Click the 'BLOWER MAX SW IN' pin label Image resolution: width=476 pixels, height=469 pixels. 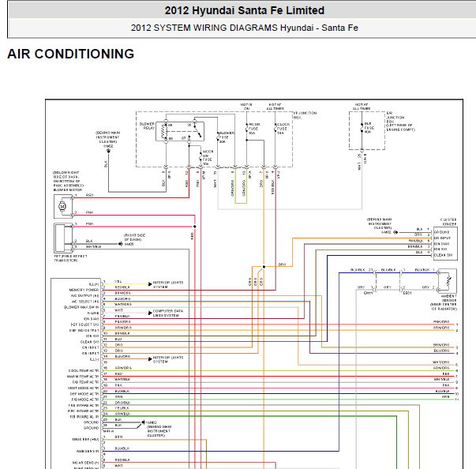click(x=81, y=307)
